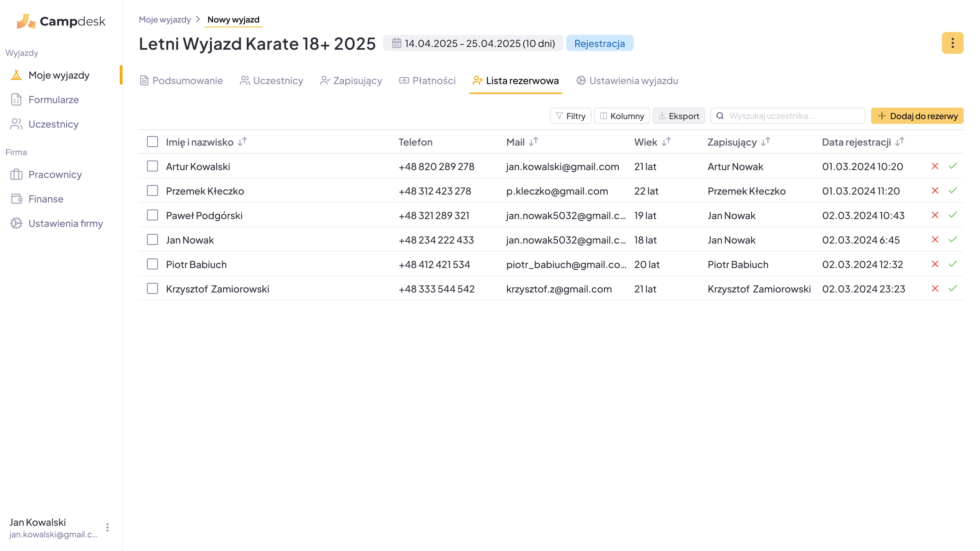Reject Krzysztof Zamiorowski using red X icon
This screenshot has height=551, width=980.
click(x=935, y=289)
